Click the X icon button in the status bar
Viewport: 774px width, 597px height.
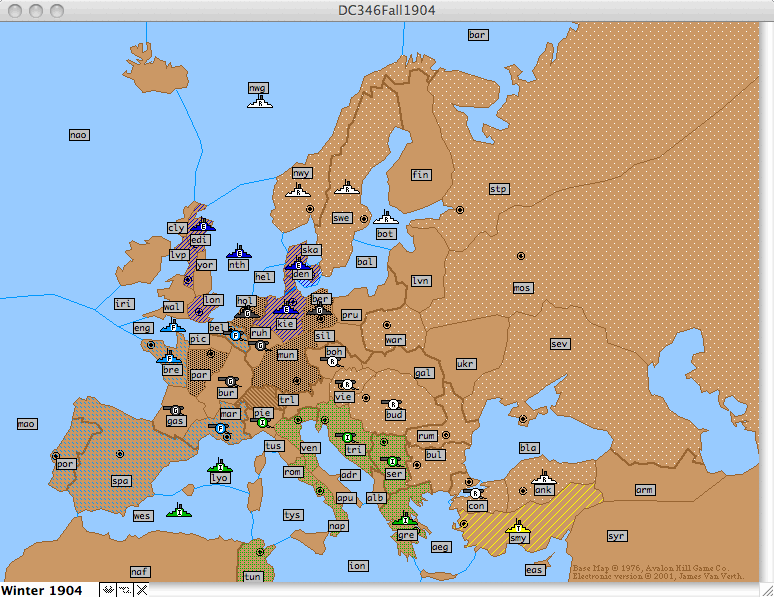142,590
